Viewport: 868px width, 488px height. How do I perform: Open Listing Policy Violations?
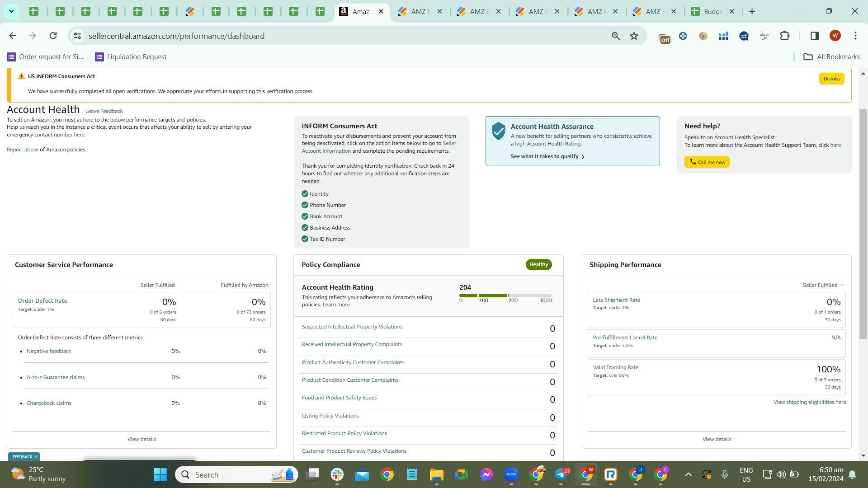[330, 416]
